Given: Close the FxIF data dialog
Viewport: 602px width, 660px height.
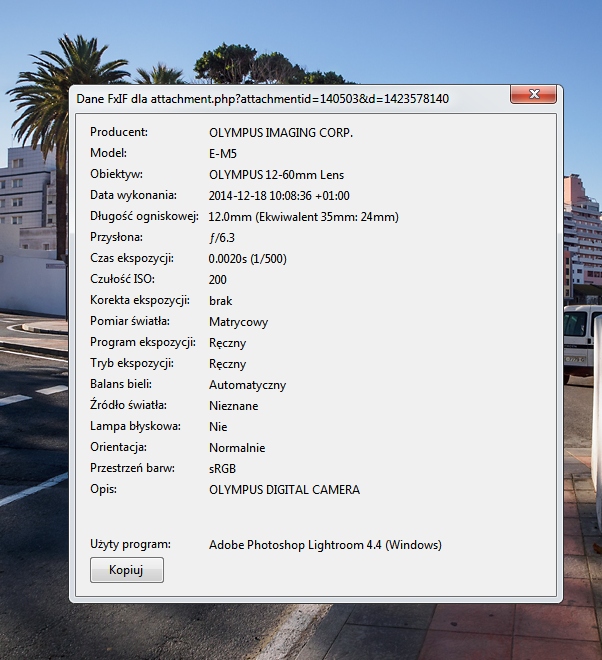Looking at the screenshot, I should [532, 94].
